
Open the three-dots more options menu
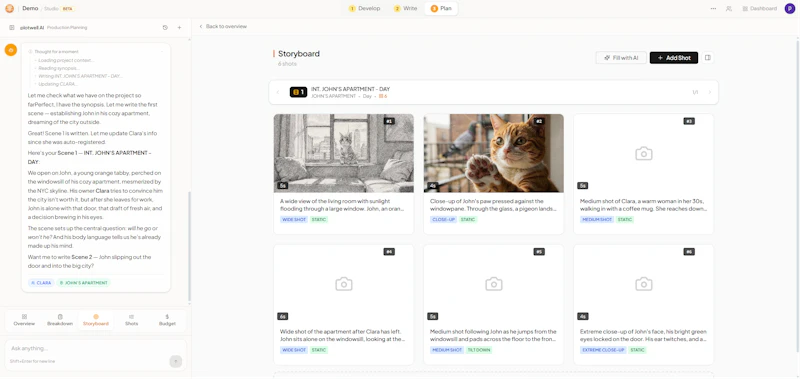[713, 9]
